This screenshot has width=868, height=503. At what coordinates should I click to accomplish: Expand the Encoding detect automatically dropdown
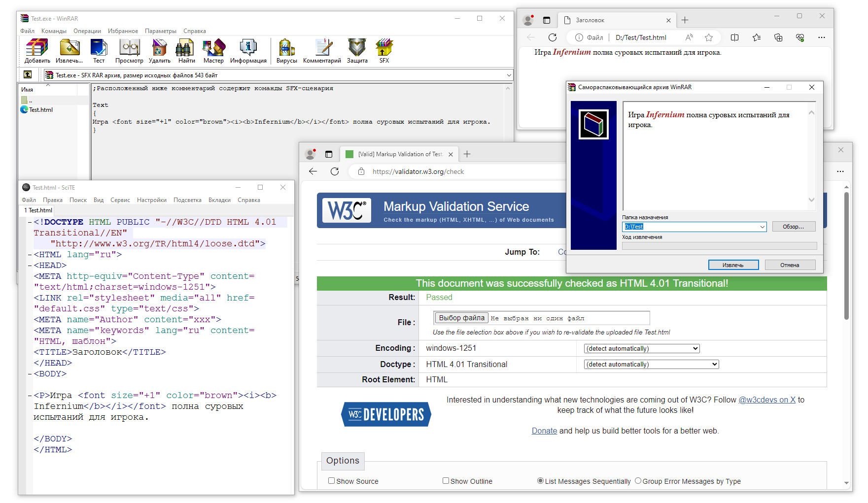[x=642, y=348]
